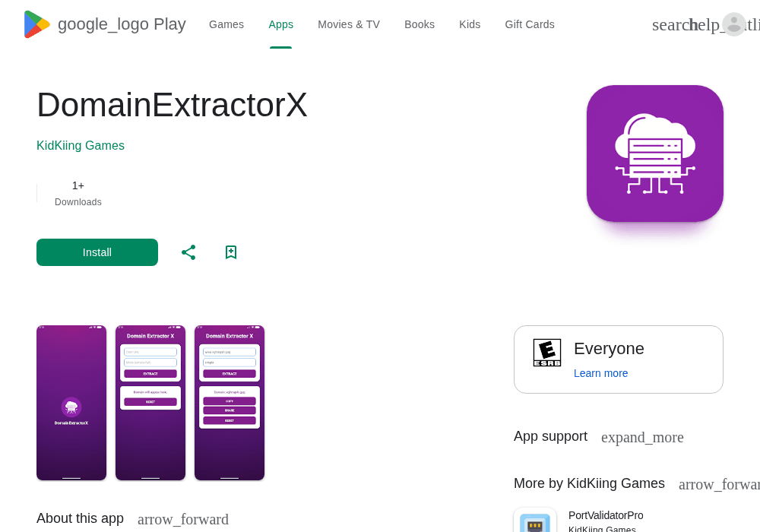Open the Gift Cards tab
Screen dimensions: 760x532
pyautogui.click(x=529, y=24)
